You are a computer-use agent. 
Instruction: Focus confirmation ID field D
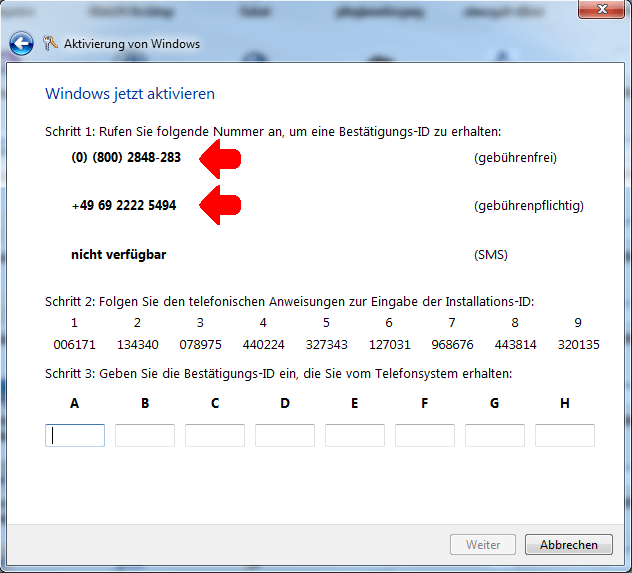[285, 435]
